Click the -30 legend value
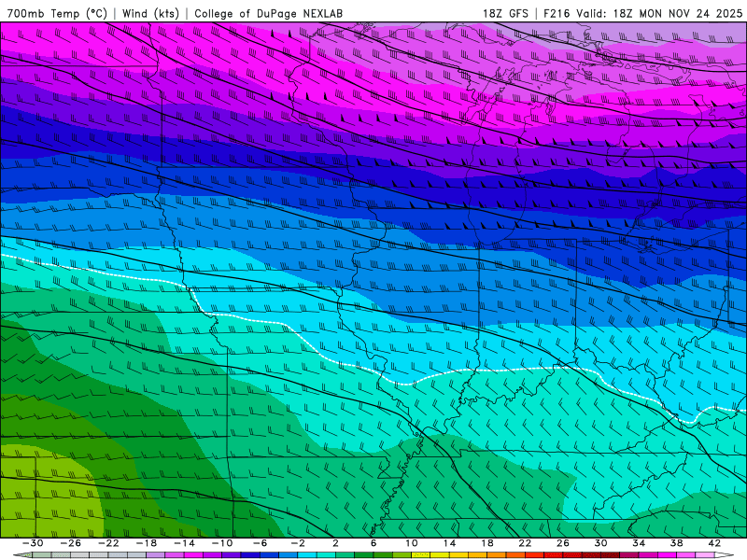747x560 pixels. pos(33,543)
